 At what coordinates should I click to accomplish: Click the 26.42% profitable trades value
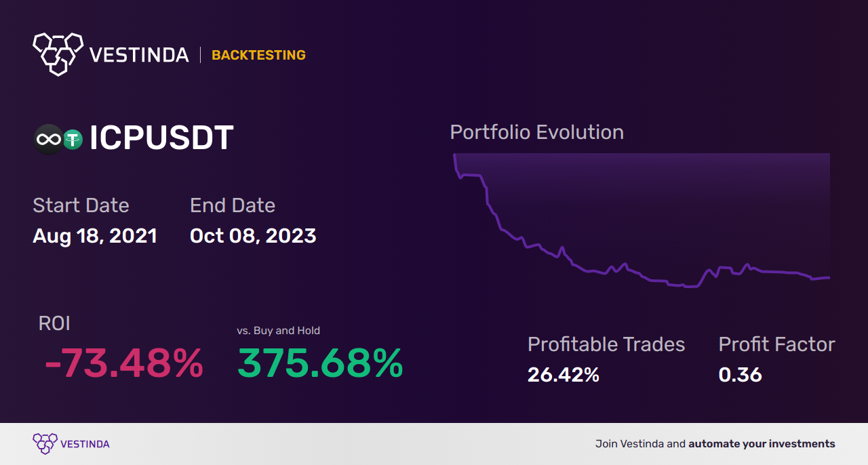pyautogui.click(x=563, y=375)
